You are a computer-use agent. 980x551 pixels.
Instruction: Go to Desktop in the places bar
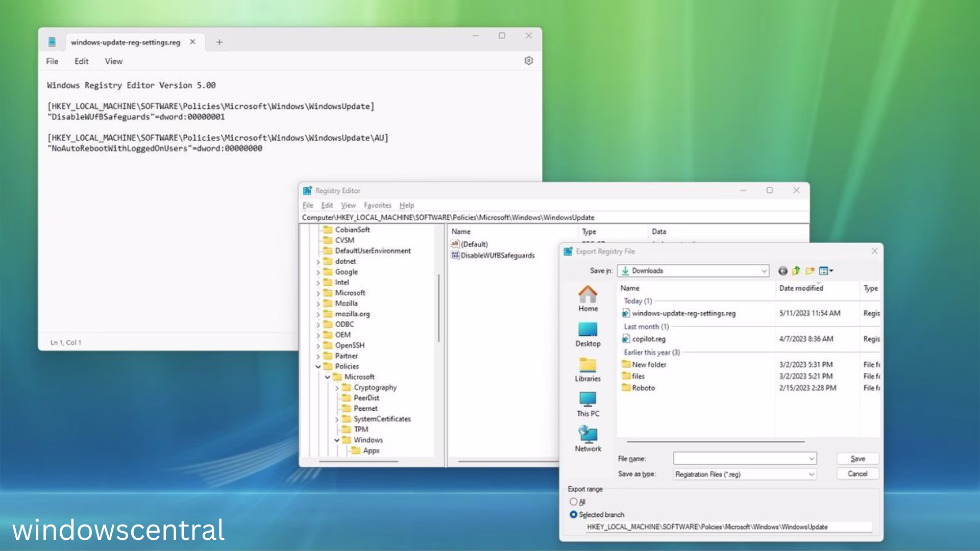[587, 335]
